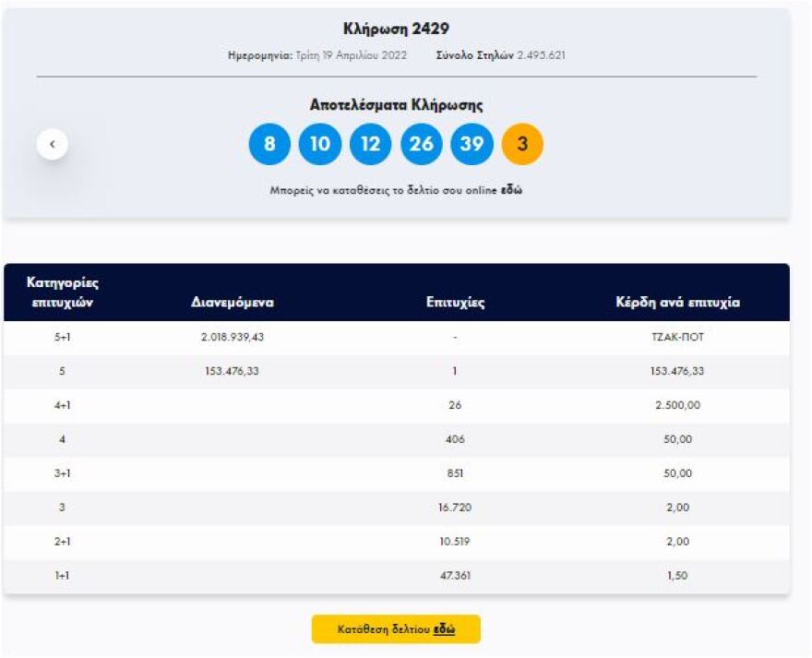Click the 'Κέρδη ανά επιτυχία' column header
Viewport: 812px width, 658px height.
point(677,303)
